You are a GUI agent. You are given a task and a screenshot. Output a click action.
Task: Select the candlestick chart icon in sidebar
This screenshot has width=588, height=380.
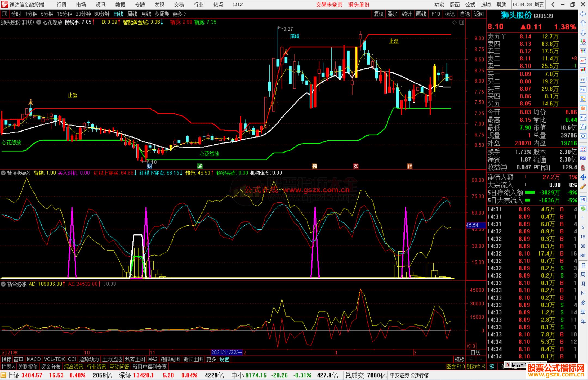[x=583, y=70]
